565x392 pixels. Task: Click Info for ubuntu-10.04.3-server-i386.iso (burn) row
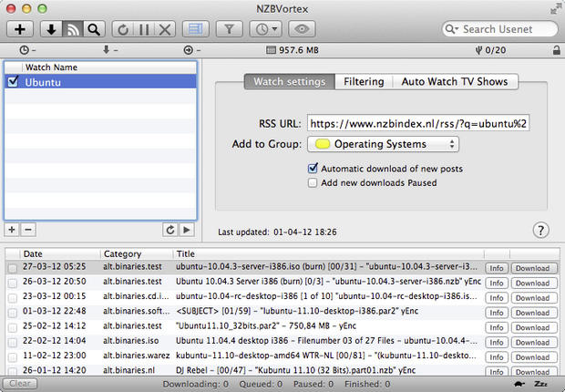click(496, 268)
